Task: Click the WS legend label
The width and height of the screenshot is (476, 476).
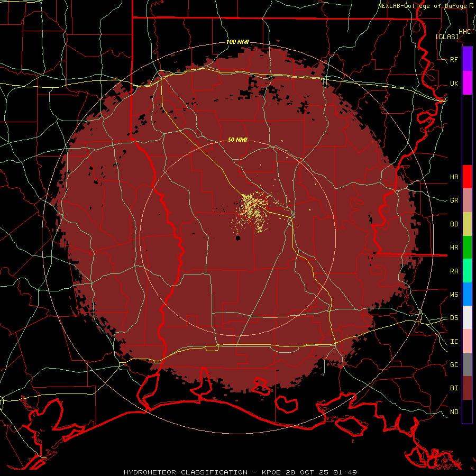Action: [x=454, y=295]
